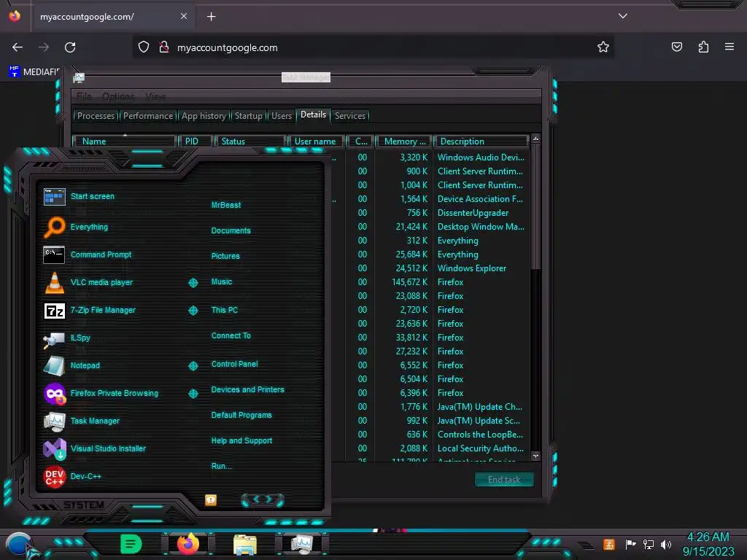
Task: Click the Java update tray icon
Action: 609,544
